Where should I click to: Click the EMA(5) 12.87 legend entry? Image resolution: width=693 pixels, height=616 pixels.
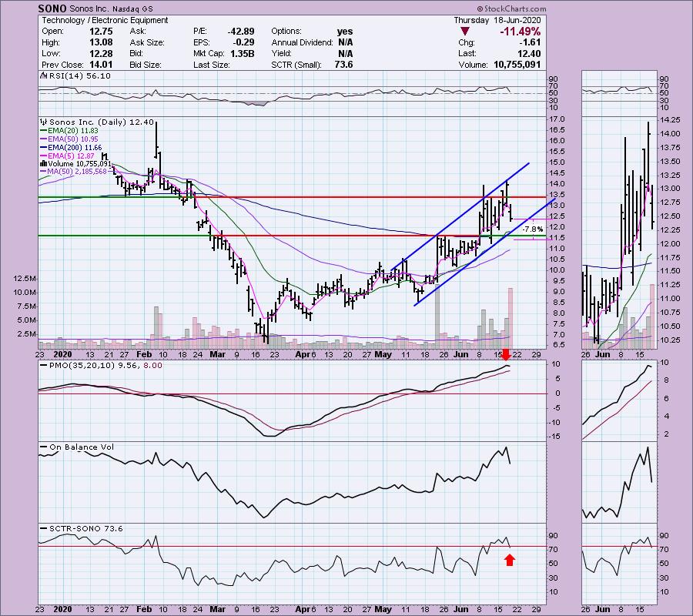pos(67,156)
